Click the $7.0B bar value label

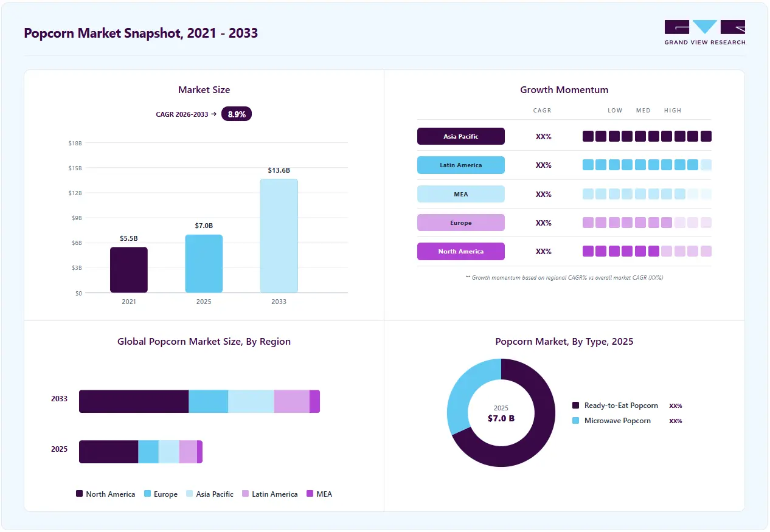[204, 226]
